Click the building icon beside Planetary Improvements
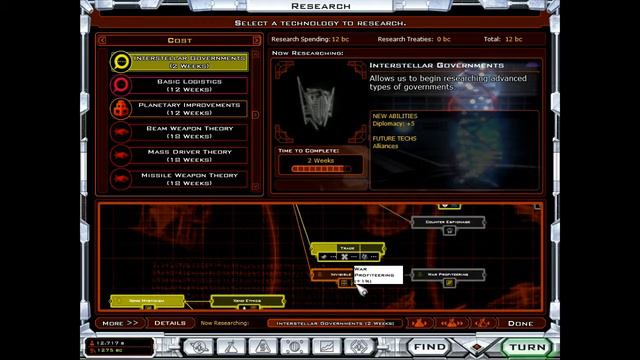This screenshot has height=360, width=640. point(121,109)
